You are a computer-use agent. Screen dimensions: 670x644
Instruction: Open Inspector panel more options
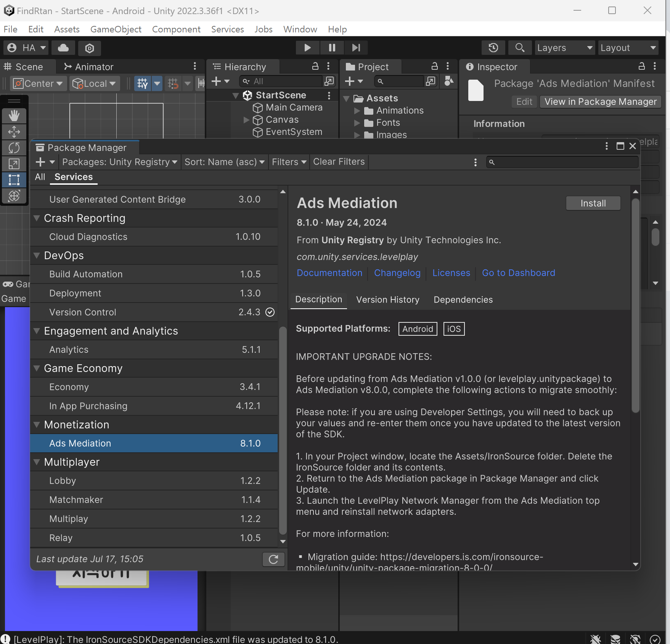pyautogui.click(x=655, y=66)
